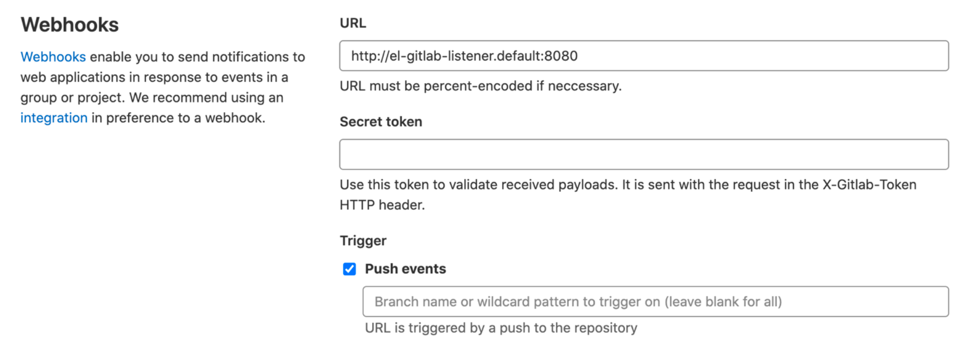Click the percent-encoded URL hint text
The width and height of the screenshot is (980, 351).
[x=480, y=86]
